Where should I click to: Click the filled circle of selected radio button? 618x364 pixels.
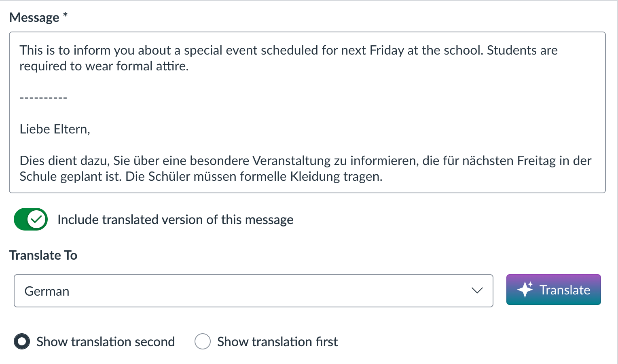point(22,341)
